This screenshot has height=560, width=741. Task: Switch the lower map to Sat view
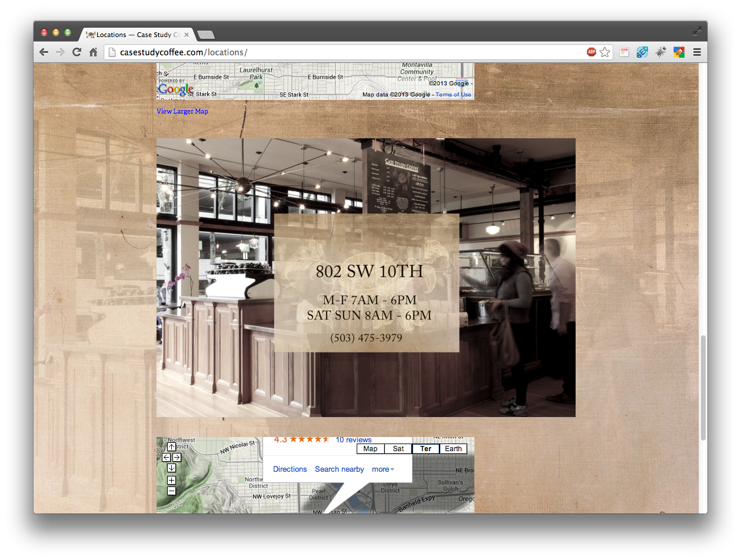click(398, 449)
